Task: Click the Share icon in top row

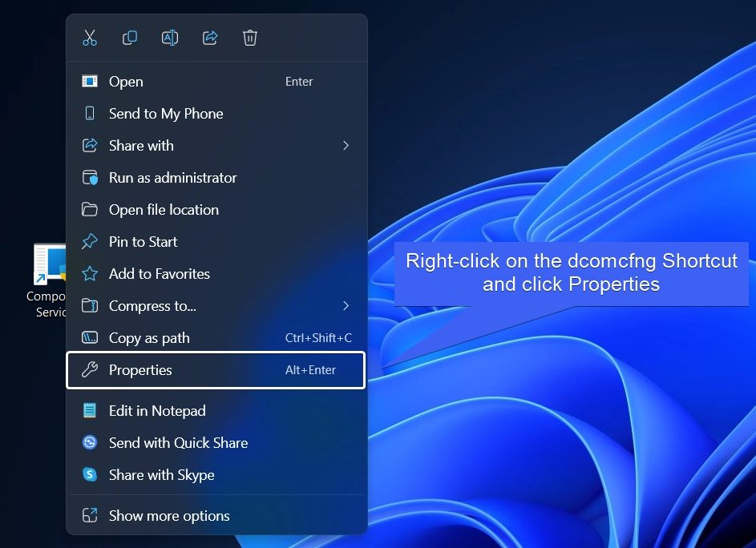Action: coord(210,38)
